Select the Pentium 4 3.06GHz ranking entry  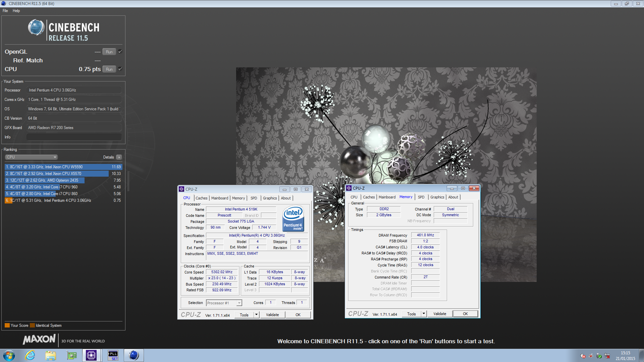[63, 200]
